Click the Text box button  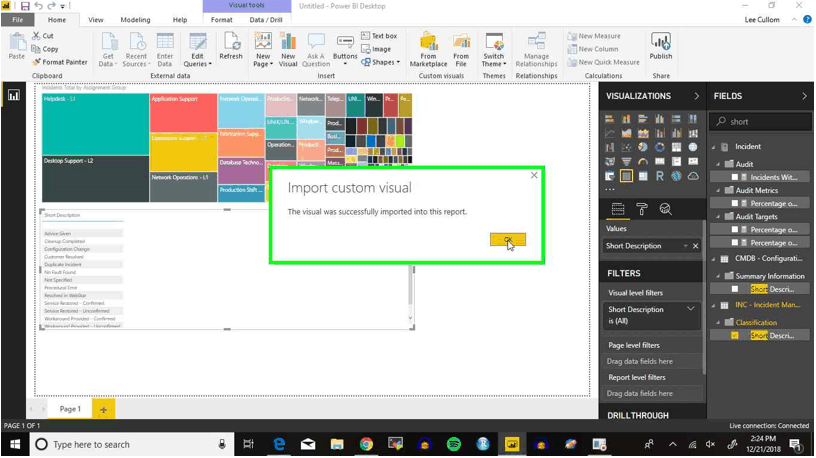(x=379, y=36)
